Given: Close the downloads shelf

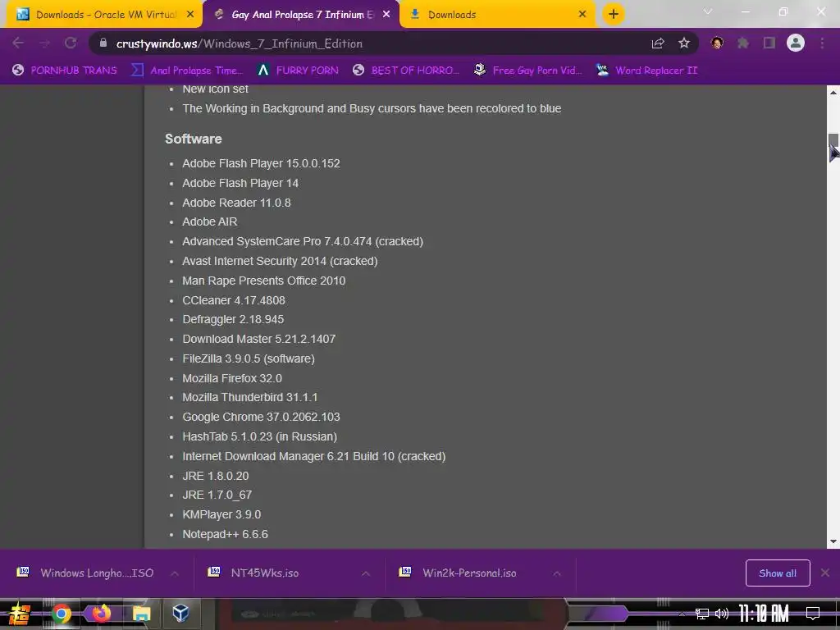Looking at the screenshot, I should pos(825,573).
